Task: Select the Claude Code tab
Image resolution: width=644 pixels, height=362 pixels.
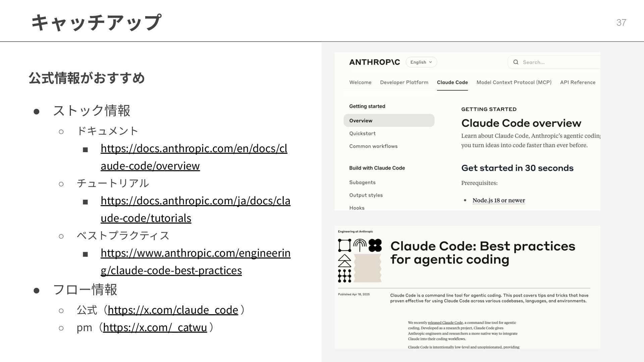Action: 452,82
